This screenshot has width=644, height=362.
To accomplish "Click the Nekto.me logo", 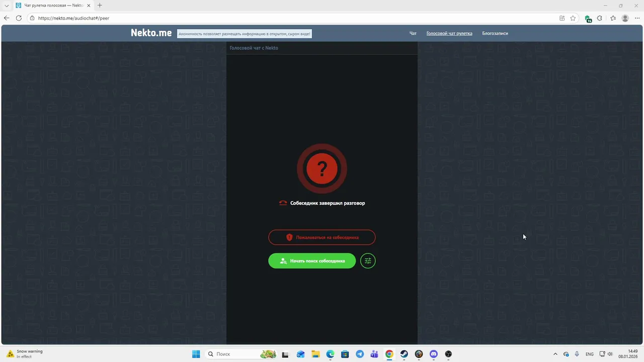I will tap(151, 33).
